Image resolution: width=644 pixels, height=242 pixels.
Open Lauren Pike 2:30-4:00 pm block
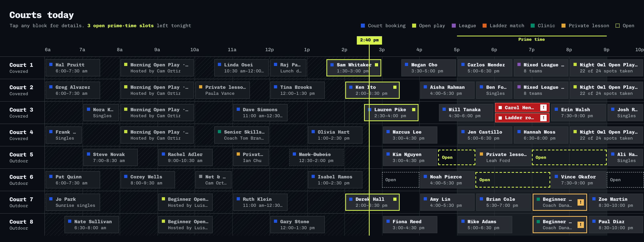(x=391, y=113)
